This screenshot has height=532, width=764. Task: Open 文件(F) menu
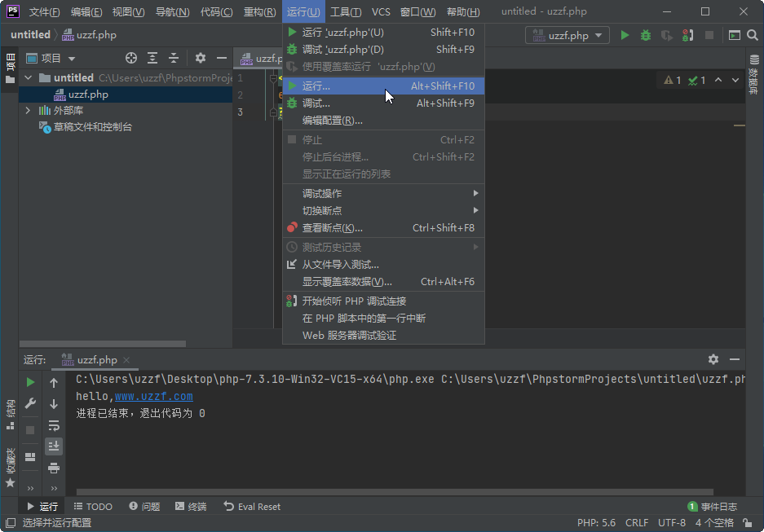(x=44, y=11)
